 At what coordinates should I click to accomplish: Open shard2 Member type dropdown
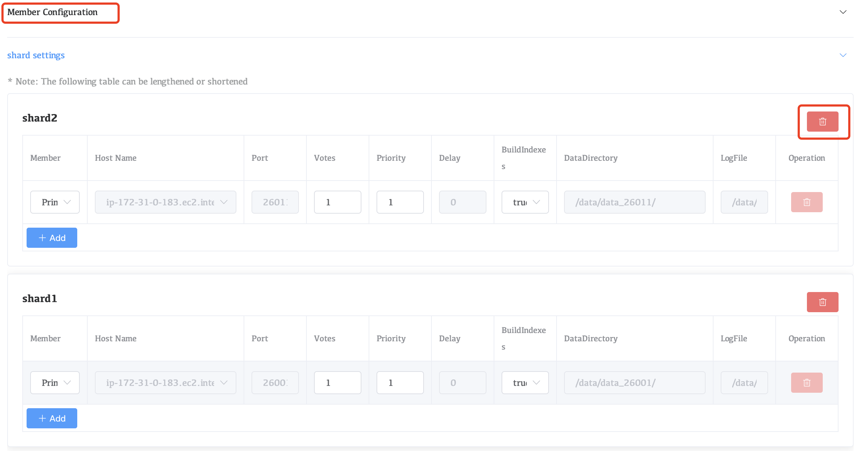(x=55, y=202)
